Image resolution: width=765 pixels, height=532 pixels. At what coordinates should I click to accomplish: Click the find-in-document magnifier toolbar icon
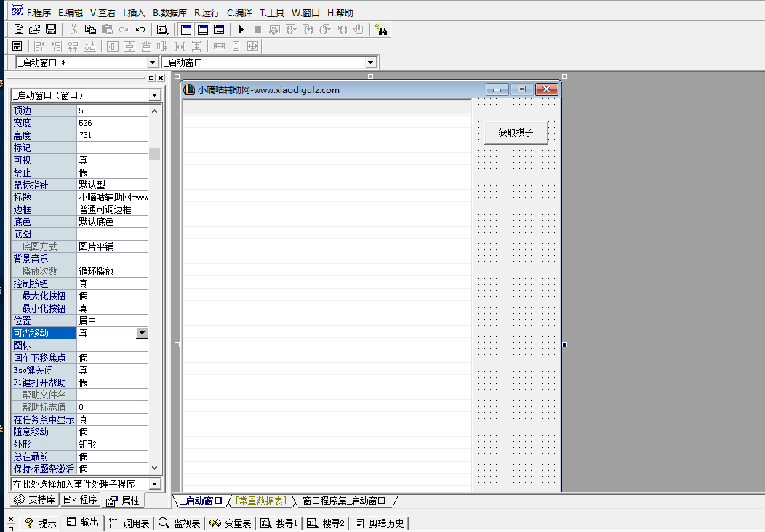(x=163, y=30)
